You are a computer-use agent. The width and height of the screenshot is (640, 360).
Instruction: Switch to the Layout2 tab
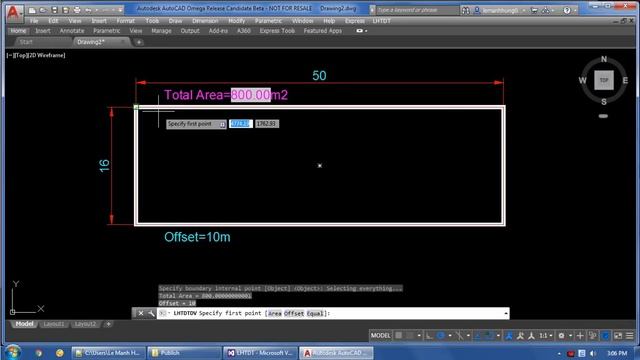[x=85, y=324]
